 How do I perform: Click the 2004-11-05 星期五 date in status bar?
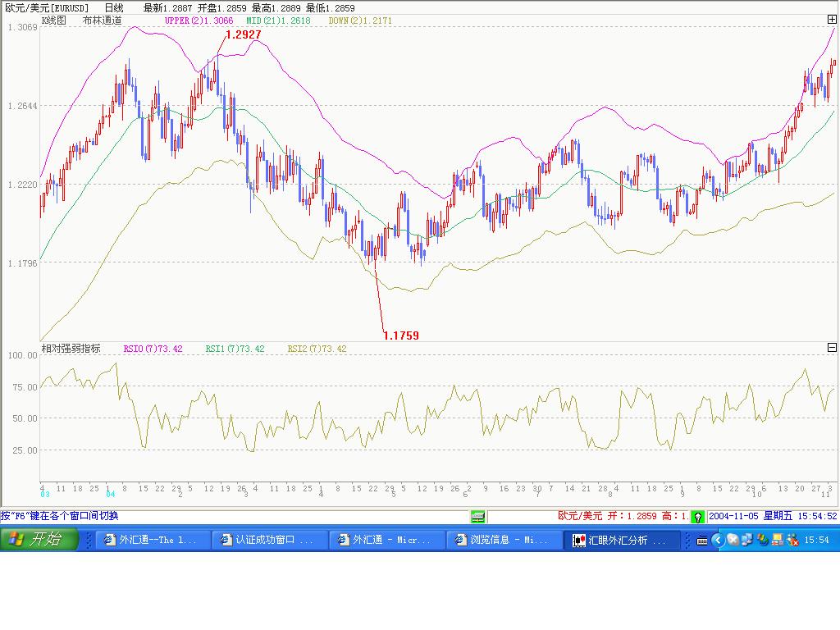pyautogui.click(x=751, y=517)
